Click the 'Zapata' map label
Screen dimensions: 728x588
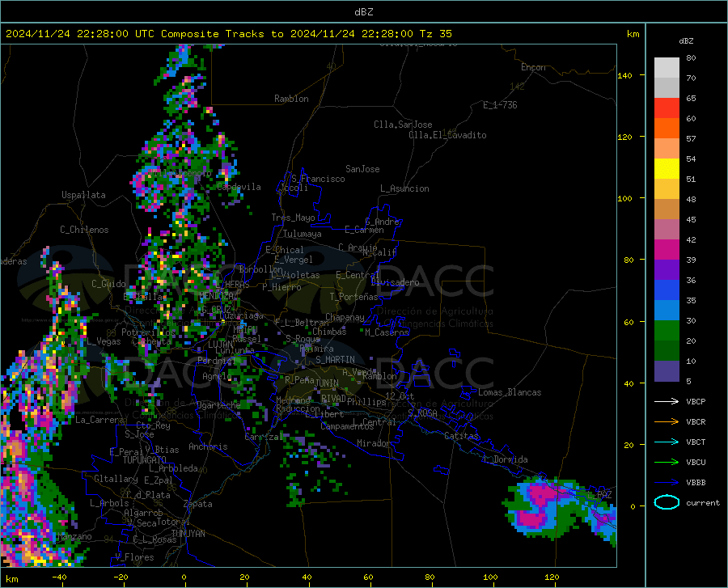[198, 504]
